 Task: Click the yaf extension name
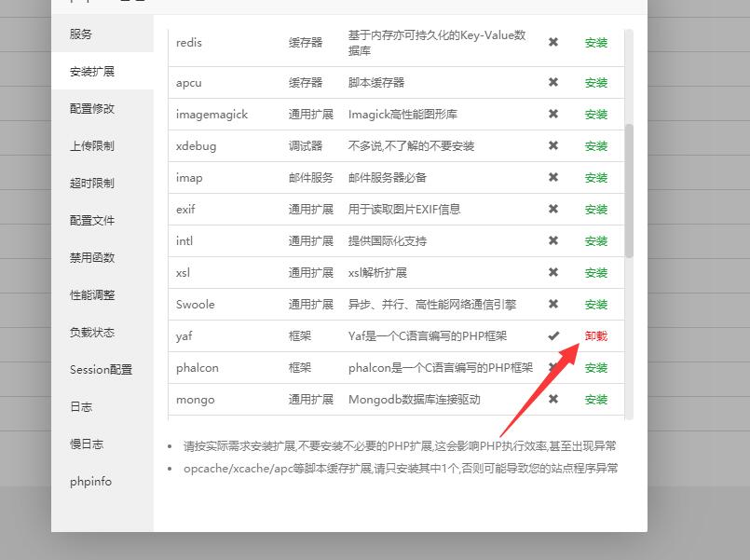(x=184, y=336)
